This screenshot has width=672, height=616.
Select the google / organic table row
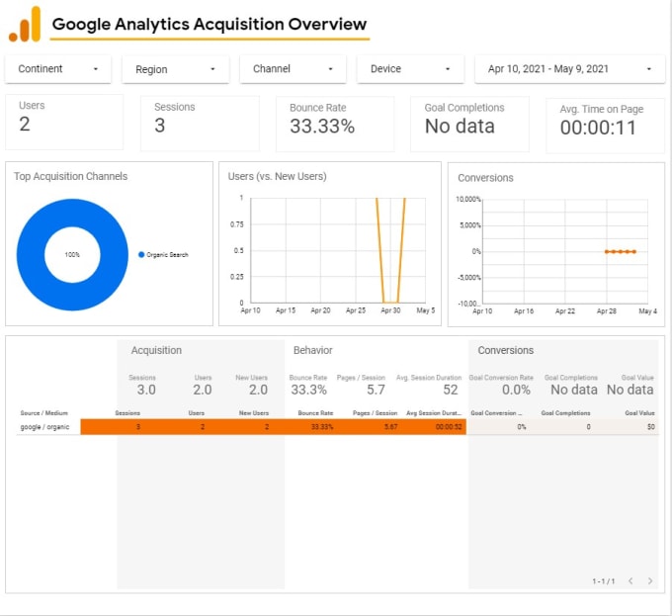[337, 427]
